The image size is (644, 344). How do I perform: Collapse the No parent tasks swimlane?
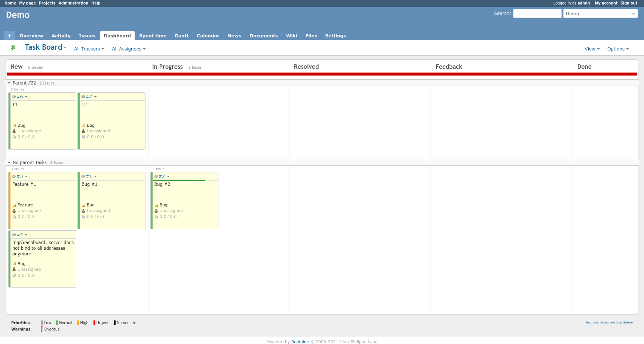pyautogui.click(x=9, y=163)
